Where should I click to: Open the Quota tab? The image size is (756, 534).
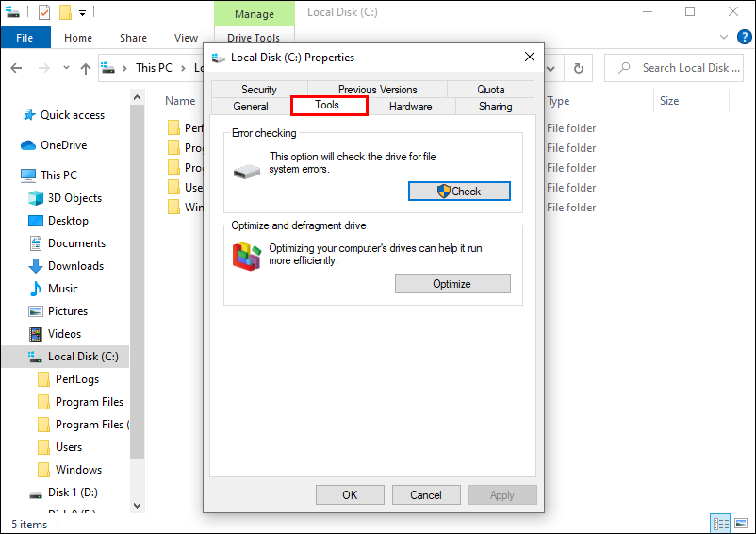pos(491,90)
